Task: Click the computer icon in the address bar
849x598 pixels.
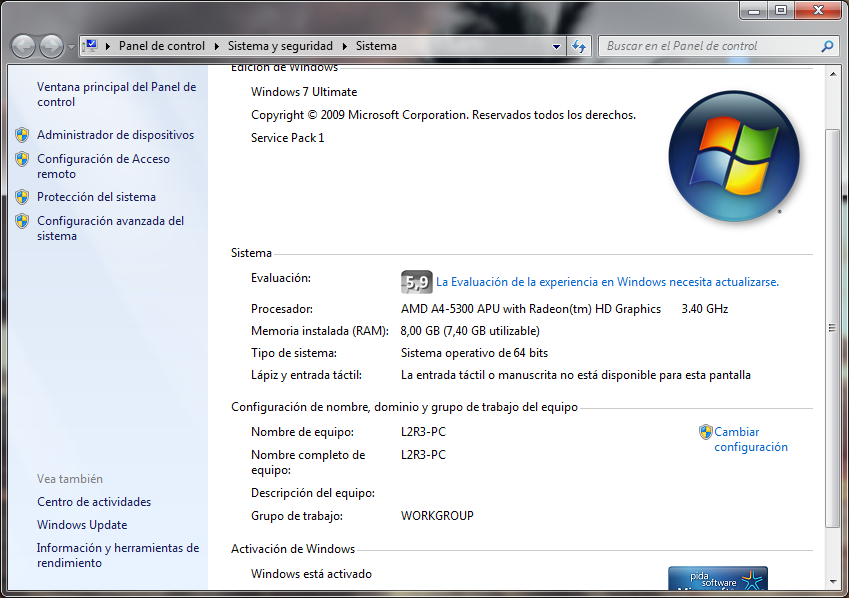Action: (x=91, y=46)
